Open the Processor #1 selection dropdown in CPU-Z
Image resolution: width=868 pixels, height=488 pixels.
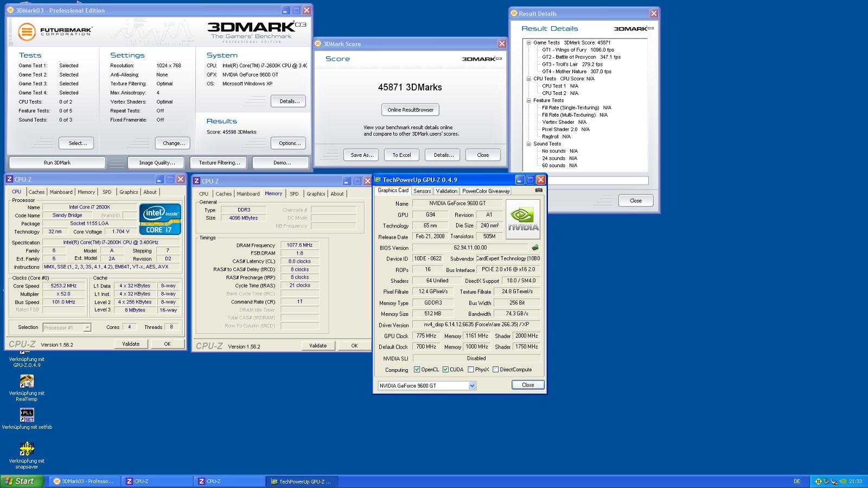click(87, 327)
